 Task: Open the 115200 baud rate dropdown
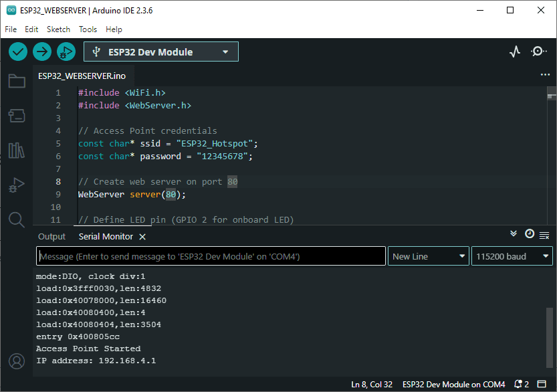pos(512,256)
